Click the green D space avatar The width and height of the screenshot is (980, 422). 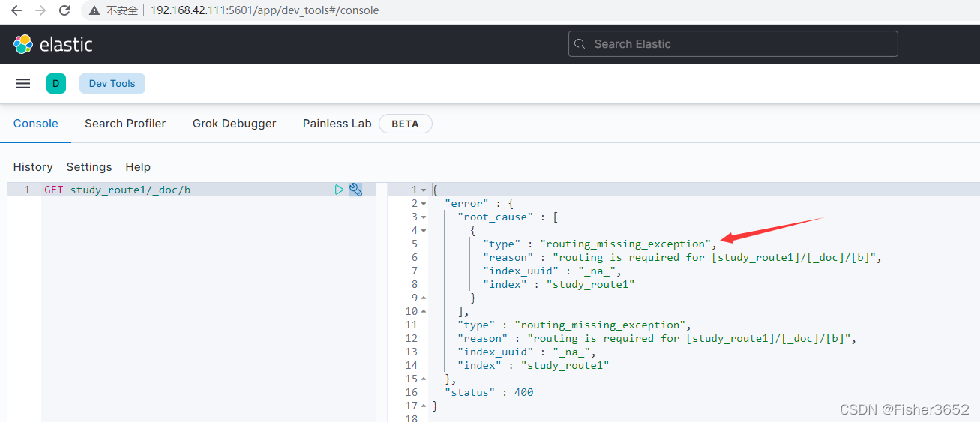pyautogui.click(x=56, y=83)
